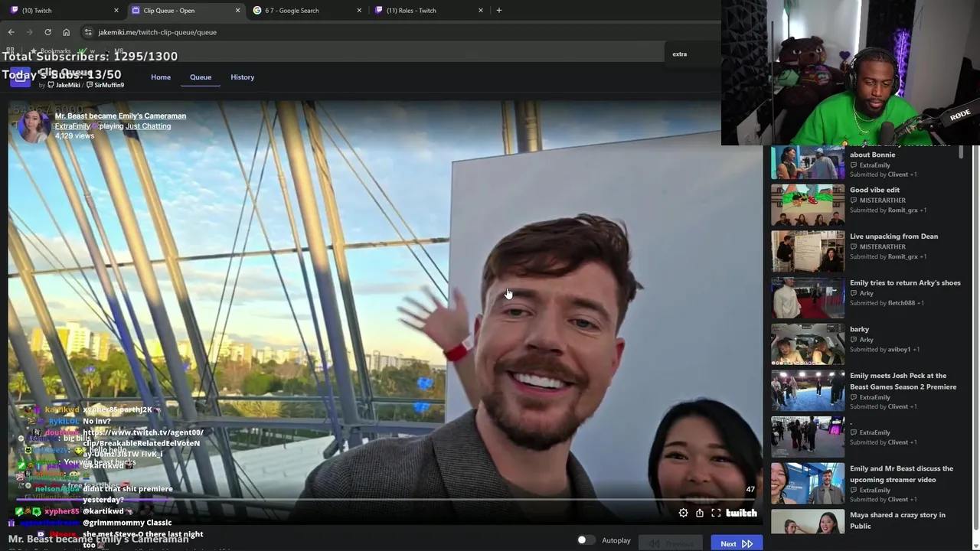Toggle the Autoplay switch
This screenshot has width=980, height=551.
(586, 540)
